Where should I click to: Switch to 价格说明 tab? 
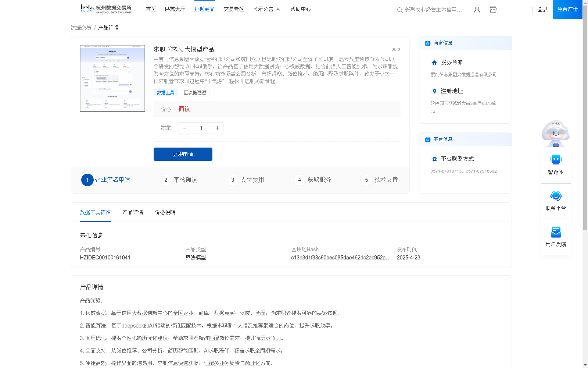pos(165,212)
